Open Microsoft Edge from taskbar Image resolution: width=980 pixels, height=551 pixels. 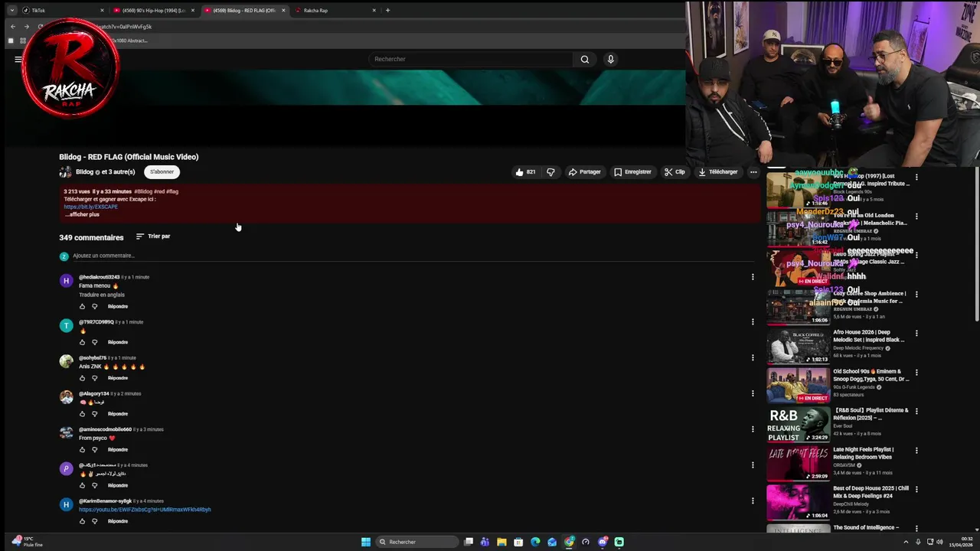click(535, 542)
